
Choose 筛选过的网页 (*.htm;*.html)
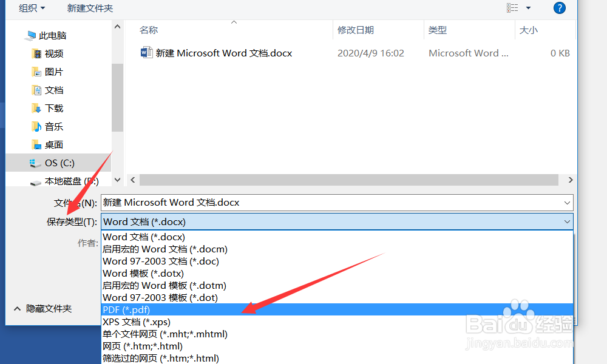(x=337, y=358)
